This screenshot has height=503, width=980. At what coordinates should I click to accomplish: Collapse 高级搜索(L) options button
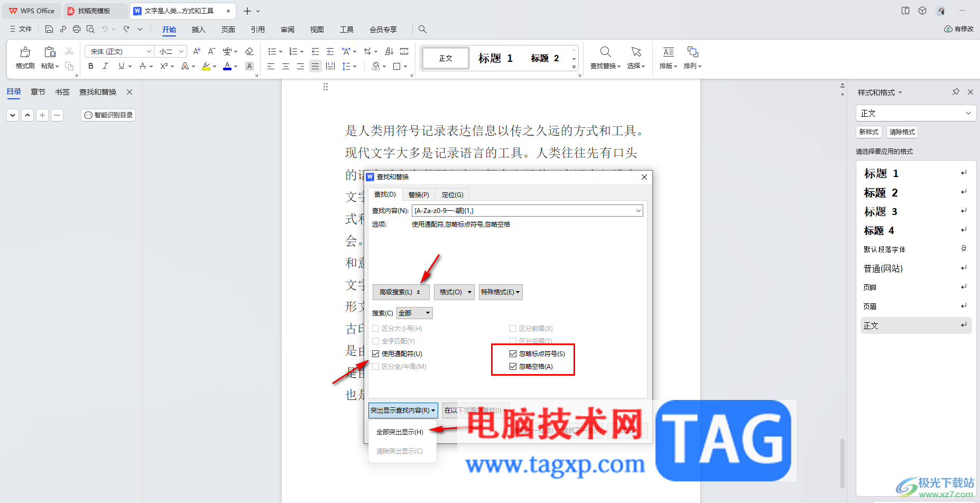401,292
